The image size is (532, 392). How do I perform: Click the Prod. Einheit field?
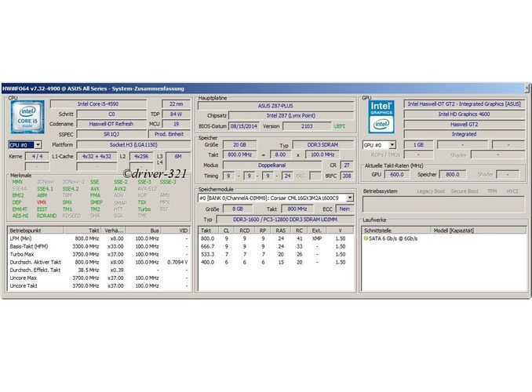click(169, 134)
